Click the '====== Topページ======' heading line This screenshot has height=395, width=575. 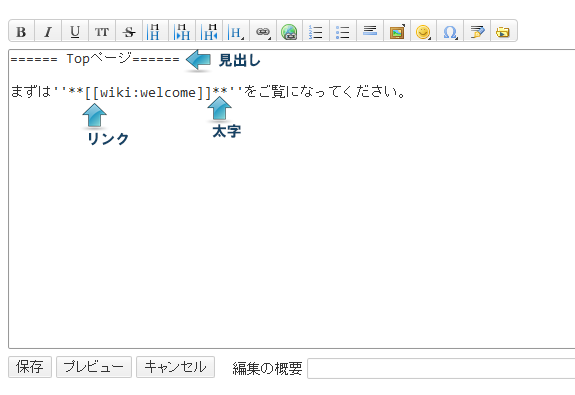95,59
